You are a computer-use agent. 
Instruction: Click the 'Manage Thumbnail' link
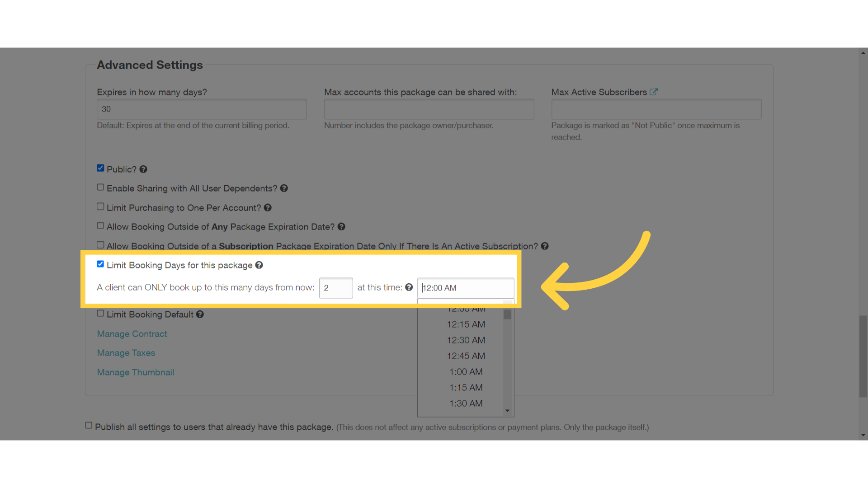click(135, 372)
